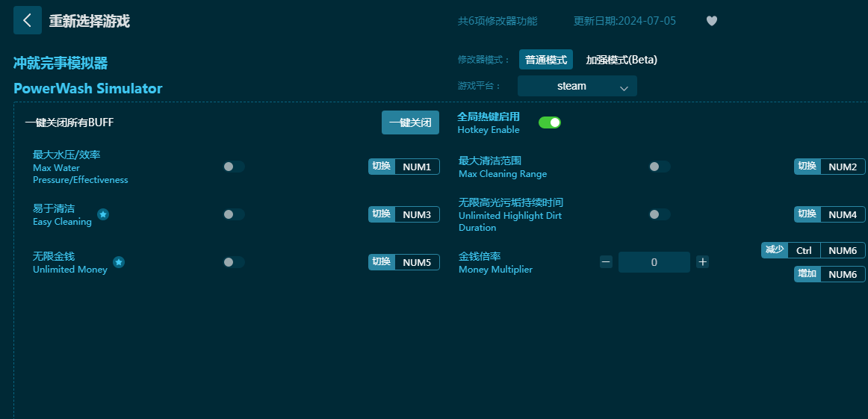
Task: Click the heart favorite icon
Action: (x=711, y=21)
